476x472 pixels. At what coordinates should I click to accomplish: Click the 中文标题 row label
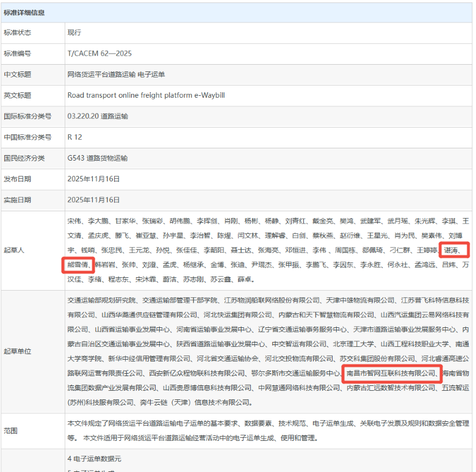[17, 74]
